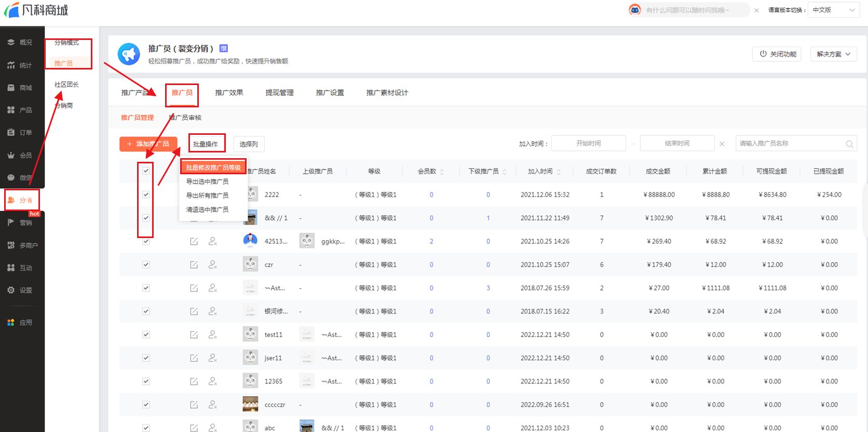Clear the join-time date range
868x432 pixels.
(x=722, y=144)
